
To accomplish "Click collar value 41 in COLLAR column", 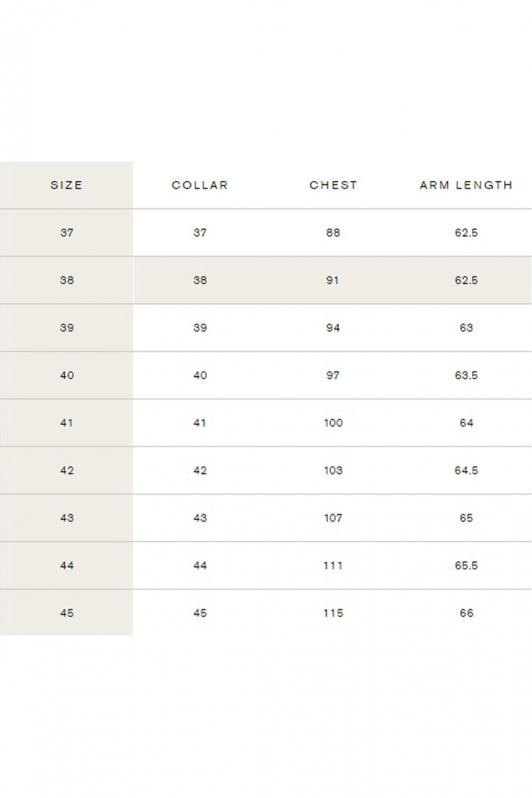I will point(199,423).
